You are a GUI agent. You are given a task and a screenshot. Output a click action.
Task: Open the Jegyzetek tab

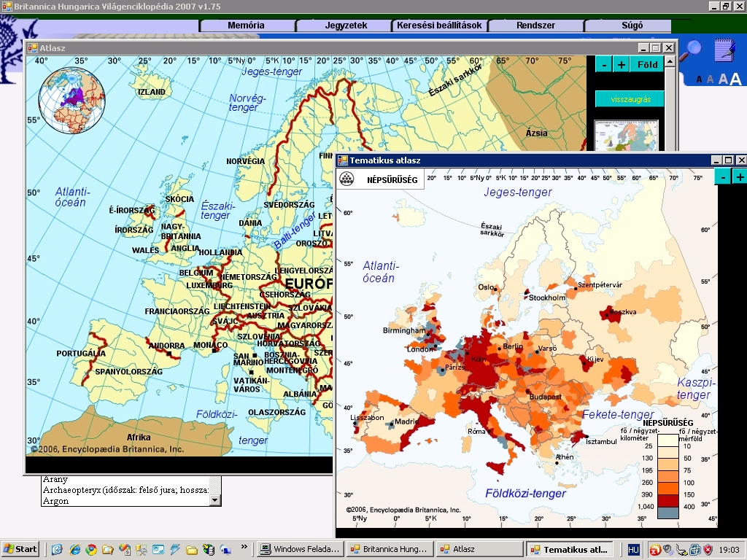[346, 26]
